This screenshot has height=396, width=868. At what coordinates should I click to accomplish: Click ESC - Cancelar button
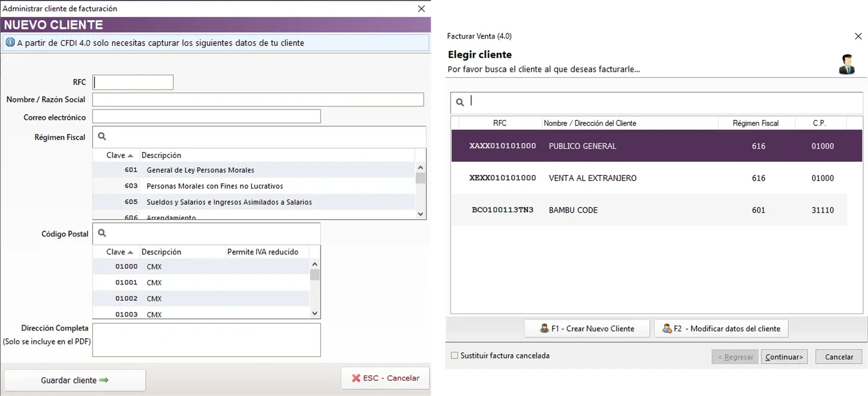(x=385, y=378)
